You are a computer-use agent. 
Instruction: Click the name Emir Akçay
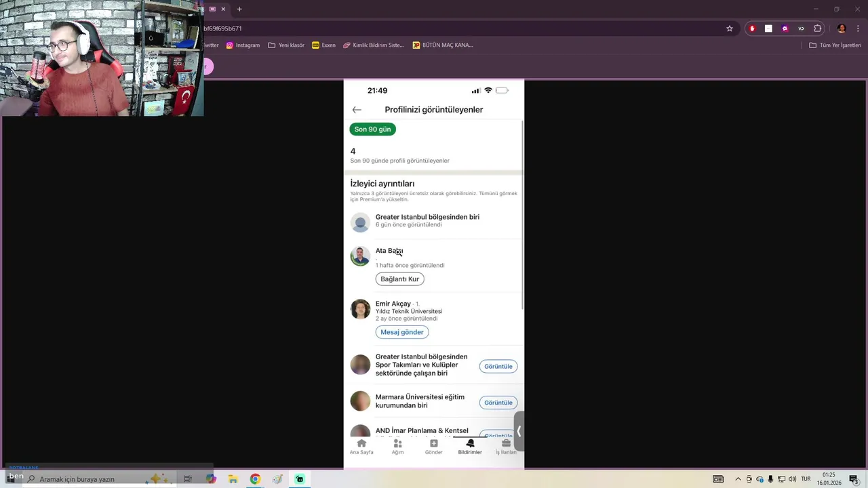(393, 304)
